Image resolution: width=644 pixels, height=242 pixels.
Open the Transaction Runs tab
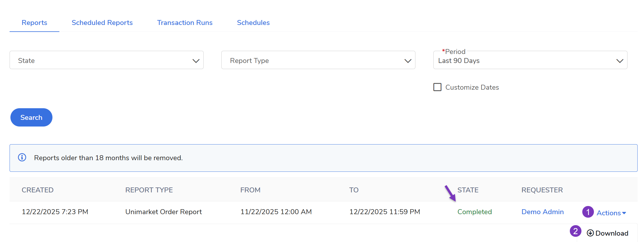185,23
